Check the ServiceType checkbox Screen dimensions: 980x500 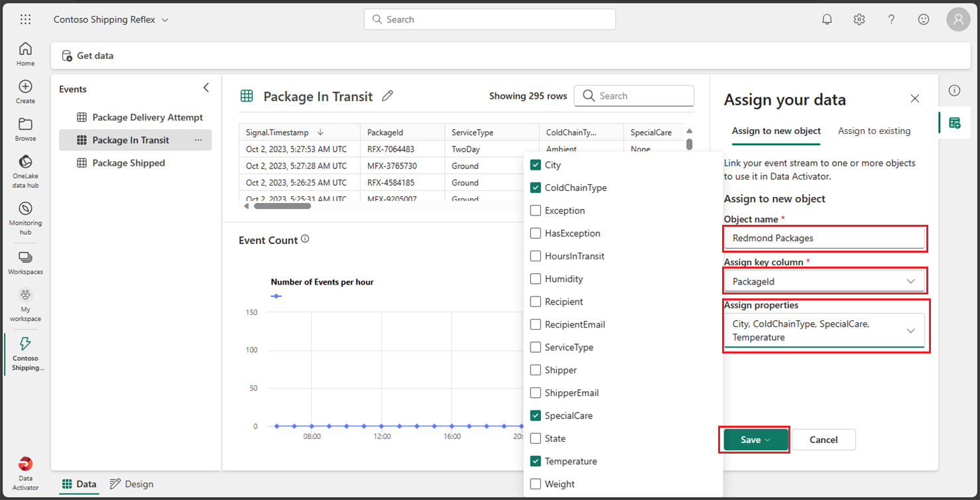point(536,347)
